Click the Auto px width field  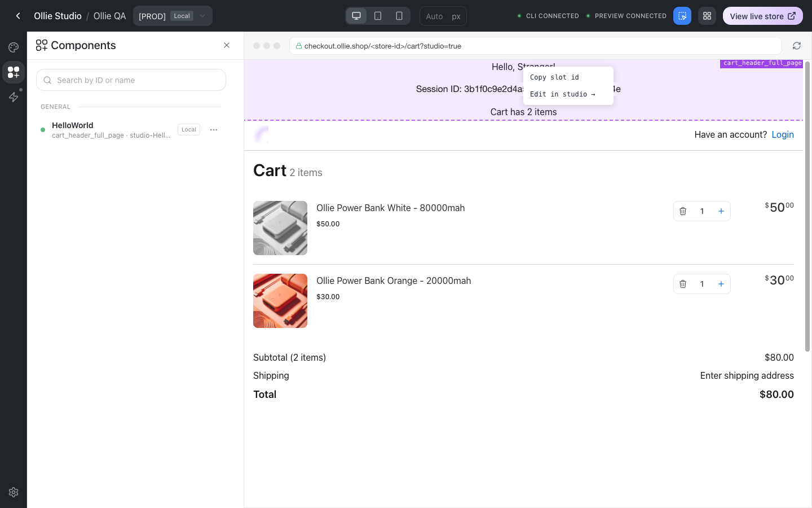[x=443, y=16]
